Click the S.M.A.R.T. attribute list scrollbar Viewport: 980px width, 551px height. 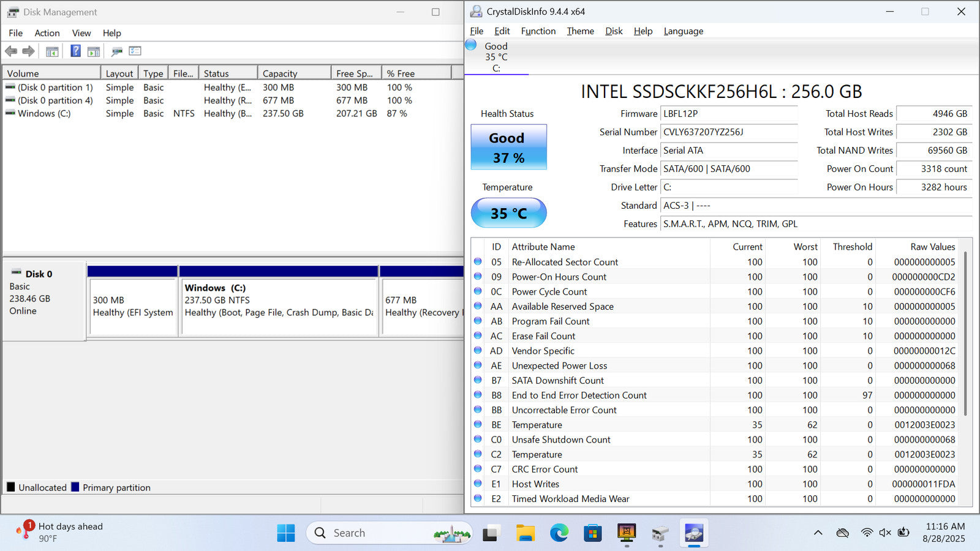[966, 334]
